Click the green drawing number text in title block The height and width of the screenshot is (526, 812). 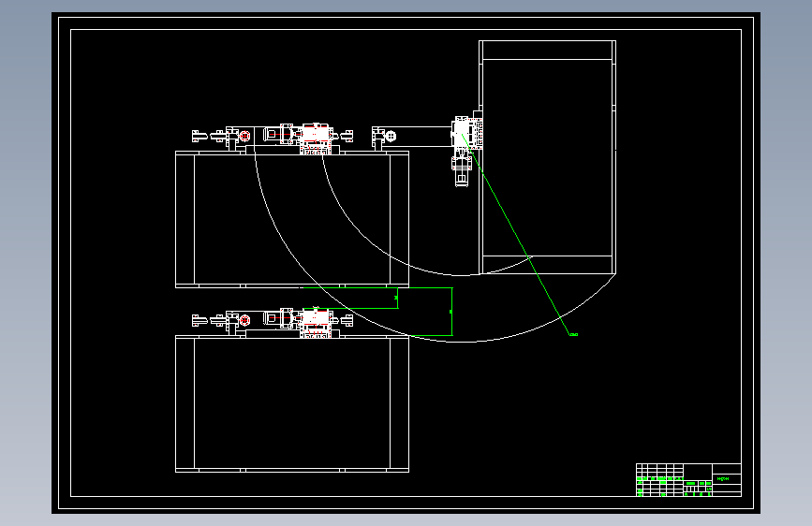pos(723,479)
